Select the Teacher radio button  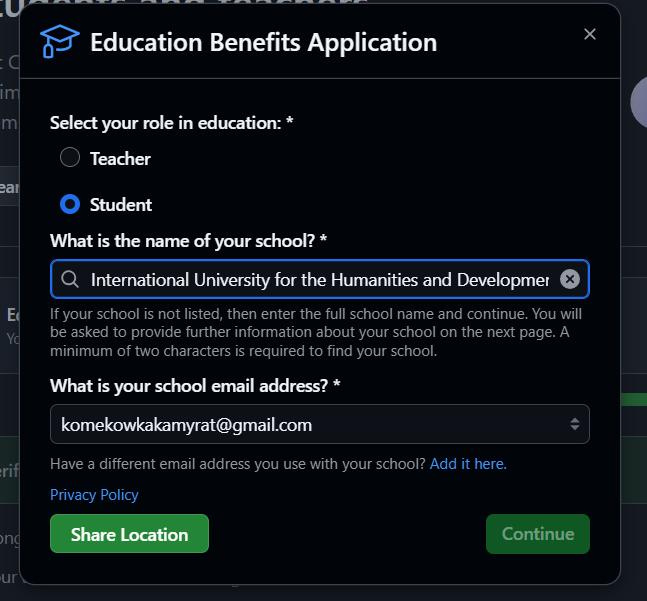click(x=70, y=158)
